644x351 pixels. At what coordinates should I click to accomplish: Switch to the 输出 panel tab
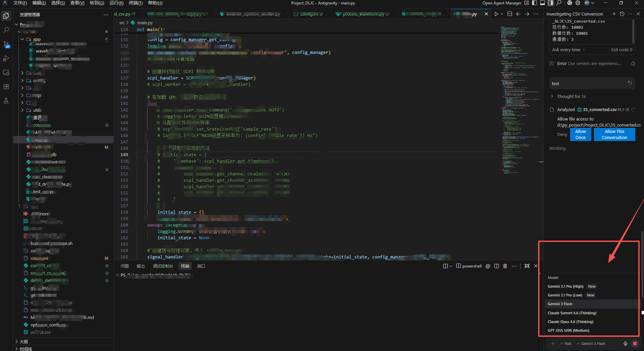(141, 266)
